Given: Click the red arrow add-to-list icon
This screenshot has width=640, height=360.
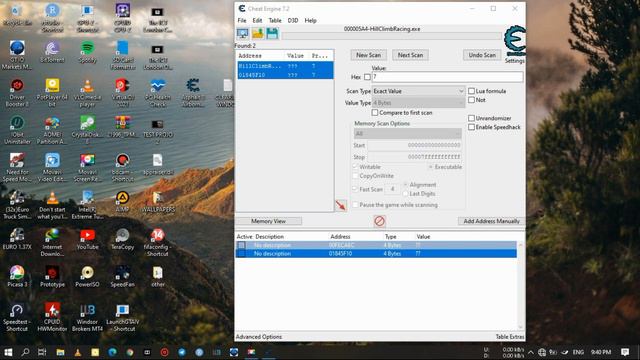Looking at the screenshot, I should [341, 205].
